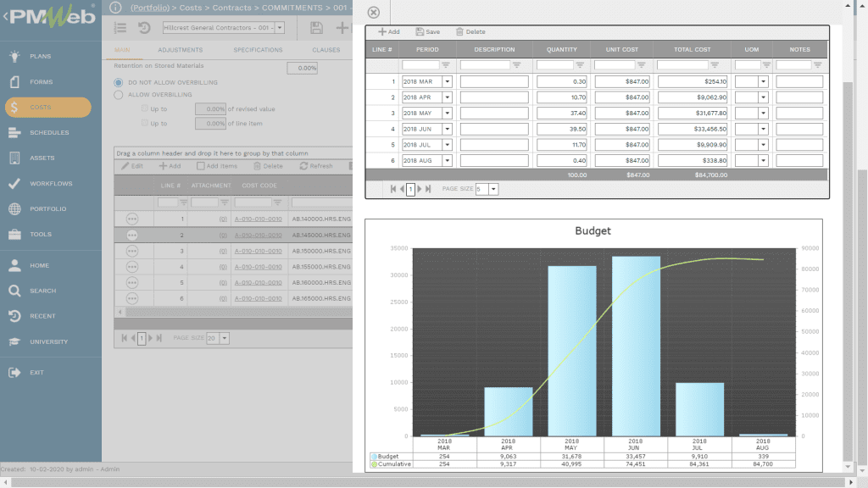The width and height of the screenshot is (868, 488).
Task: Open row 3 ellipsis actions icon
Action: tap(131, 251)
